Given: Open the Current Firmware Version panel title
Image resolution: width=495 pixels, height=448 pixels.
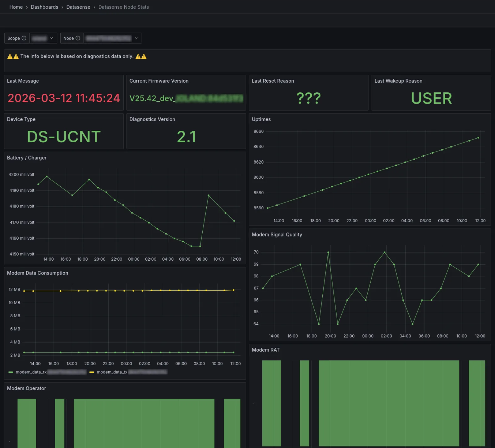Looking at the screenshot, I should pos(159,81).
